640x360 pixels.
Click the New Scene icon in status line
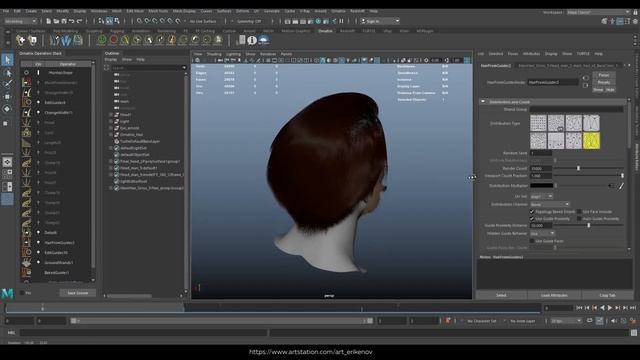(49, 21)
